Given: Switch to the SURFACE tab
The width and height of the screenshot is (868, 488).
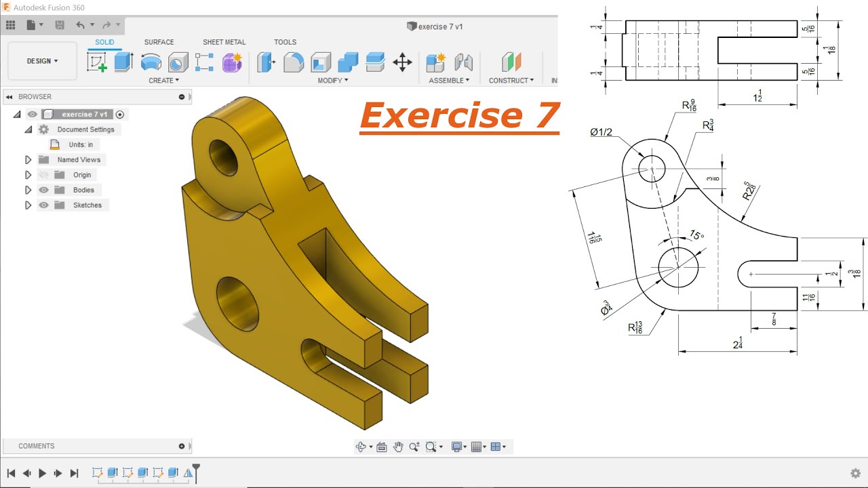Looking at the screenshot, I should [159, 42].
